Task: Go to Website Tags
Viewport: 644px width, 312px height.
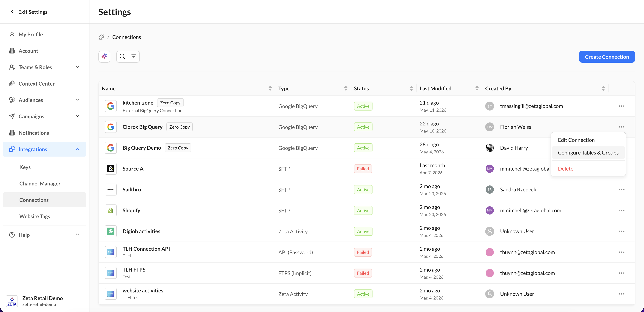Action: pyautogui.click(x=45, y=216)
